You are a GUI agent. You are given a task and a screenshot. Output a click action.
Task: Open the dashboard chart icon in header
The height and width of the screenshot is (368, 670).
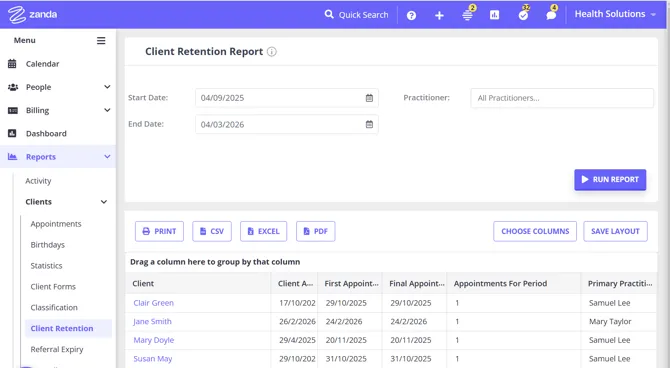[x=494, y=15]
